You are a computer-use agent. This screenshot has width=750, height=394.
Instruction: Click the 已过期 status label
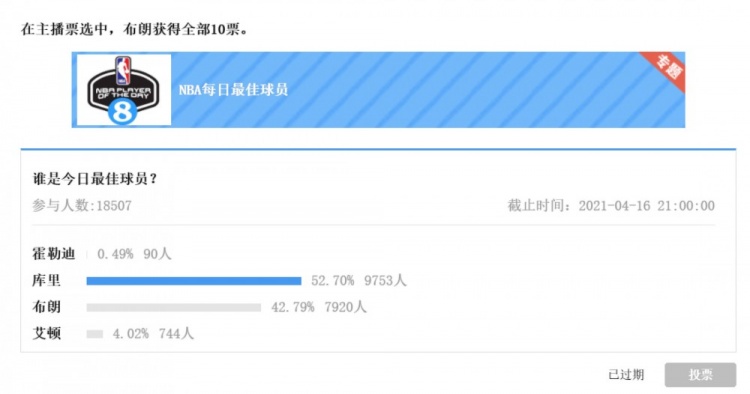[626, 374]
